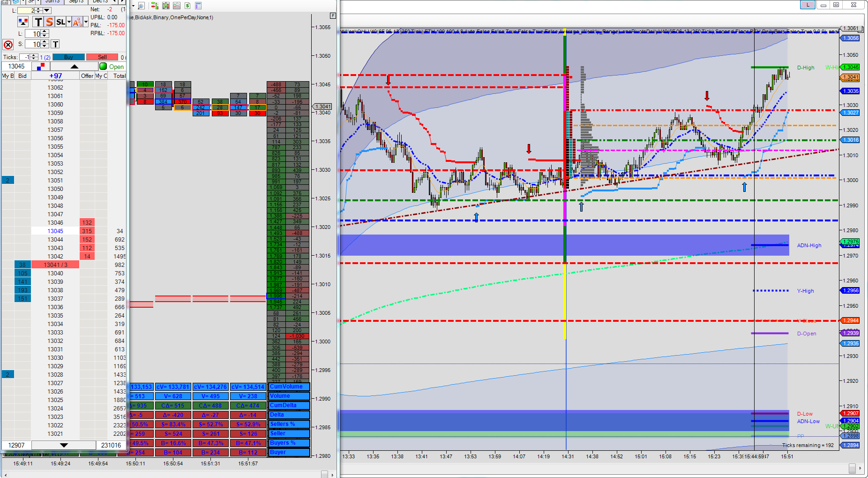The width and height of the screenshot is (868, 478).
Task: Click the ADN-High level label on chart
Action: coord(809,245)
